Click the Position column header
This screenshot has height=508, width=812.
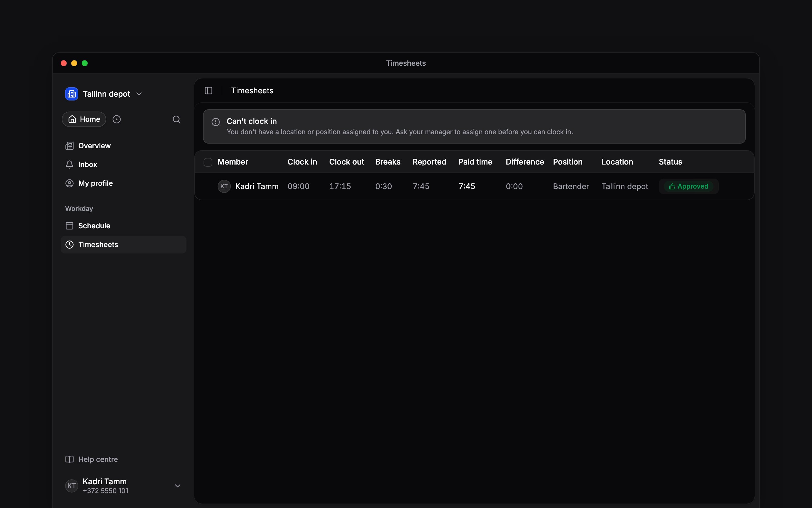click(x=568, y=162)
